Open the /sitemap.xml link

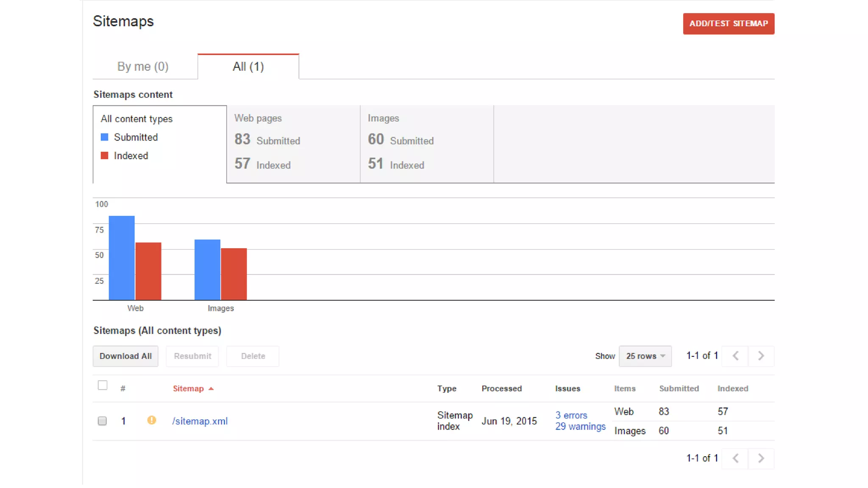(200, 421)
